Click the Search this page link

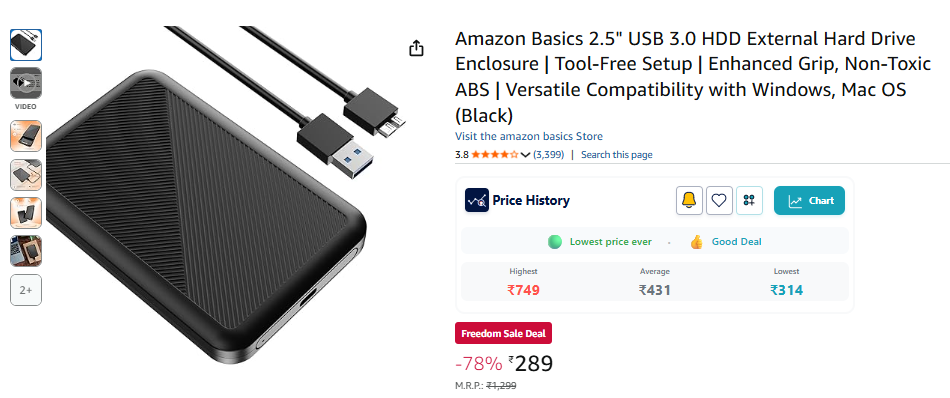617,154
